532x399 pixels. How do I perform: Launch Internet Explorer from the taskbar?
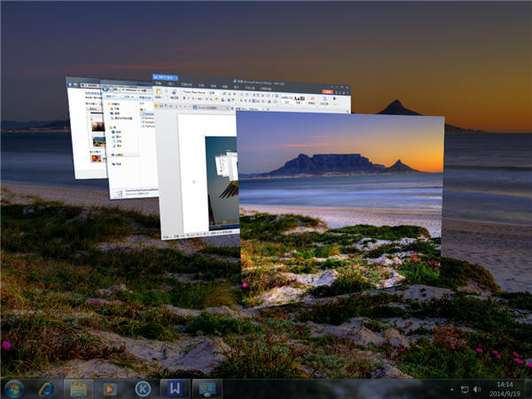tap(46, 388)
